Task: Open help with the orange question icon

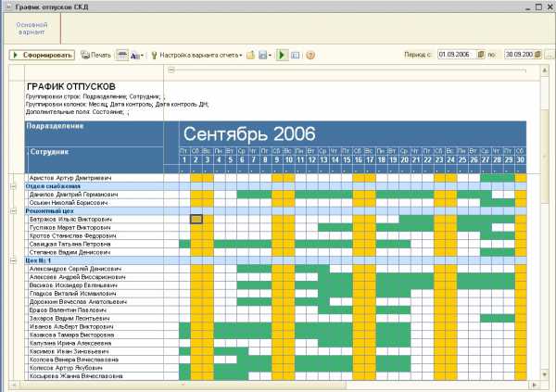Action: [310, 56]
